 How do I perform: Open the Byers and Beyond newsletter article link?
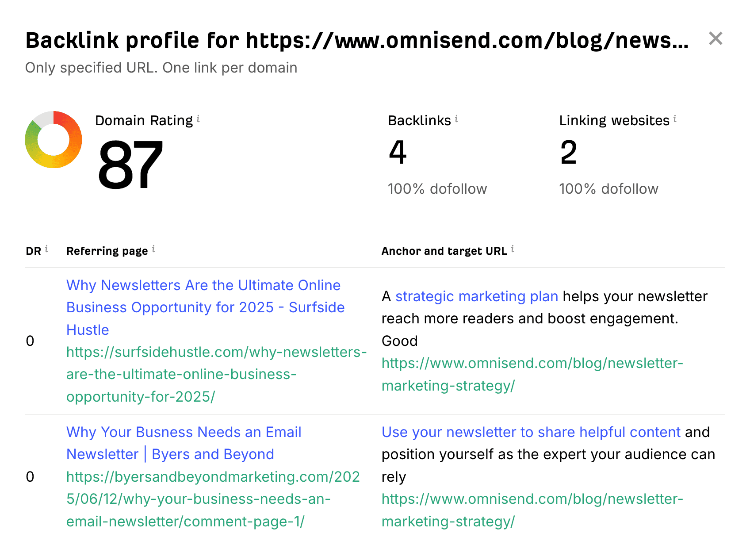(184, 443)
